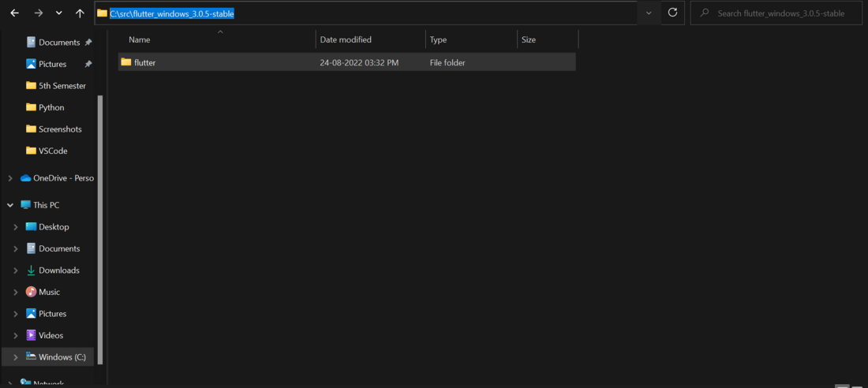Click Music note icon
The height and width of the screenshot is (388, 868).
(x=31, y=292)
